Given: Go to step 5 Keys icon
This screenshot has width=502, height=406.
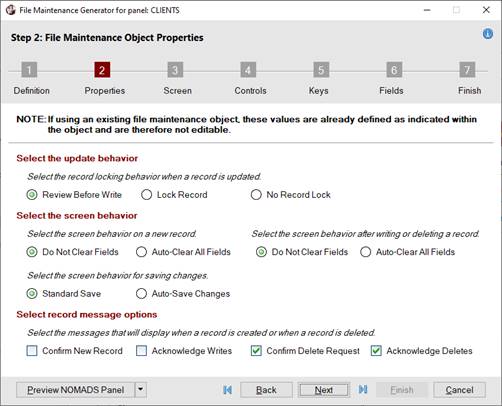Looking at the screenshot, I should coord(321,70).
